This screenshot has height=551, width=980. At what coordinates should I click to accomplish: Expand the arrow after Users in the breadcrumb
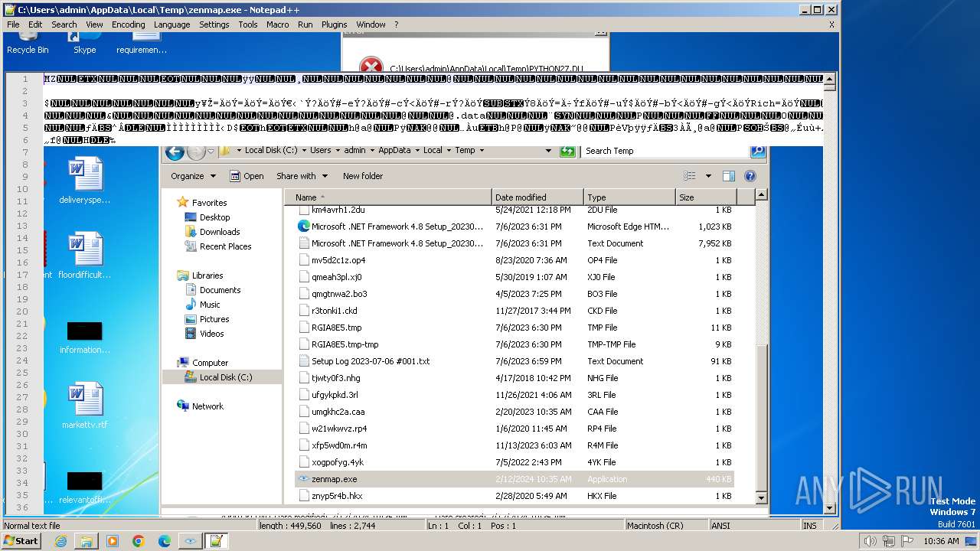[x=338, y=151]
